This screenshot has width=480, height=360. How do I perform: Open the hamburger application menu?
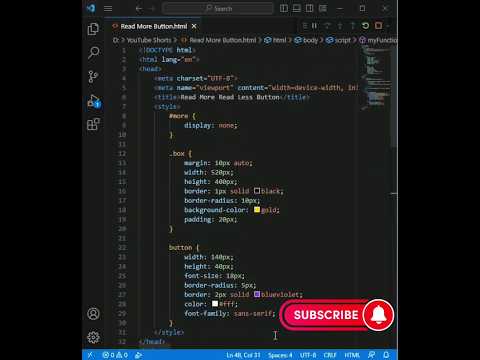tap(108, 8)
